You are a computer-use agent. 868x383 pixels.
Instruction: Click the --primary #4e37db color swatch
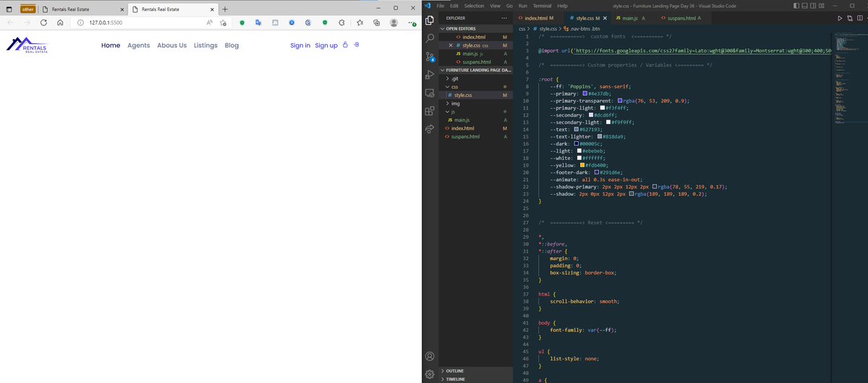pyautogui.click(x=584, y=93)
